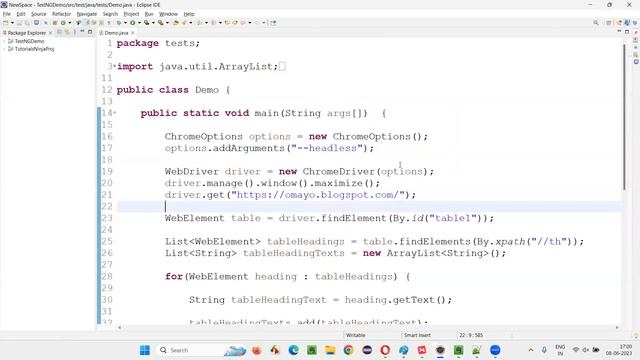
Task: Open the Project menu
Action: pyautogui.click(x=131, y=14)
